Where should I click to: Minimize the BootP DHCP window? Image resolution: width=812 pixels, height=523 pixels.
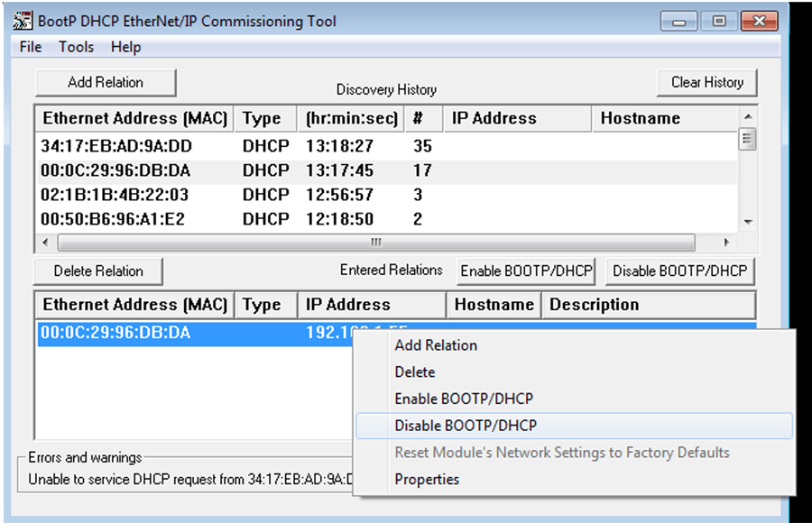point(678,22)
